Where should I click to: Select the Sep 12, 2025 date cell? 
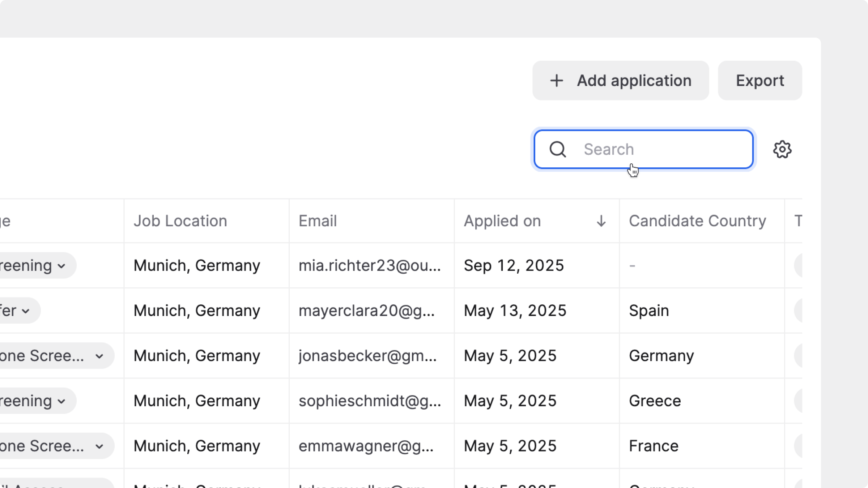(514, 266)
